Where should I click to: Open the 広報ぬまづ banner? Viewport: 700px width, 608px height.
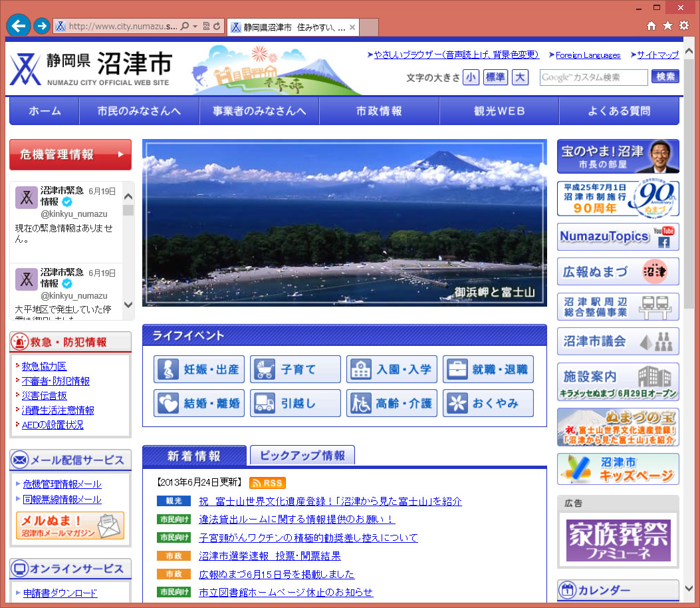618,271
